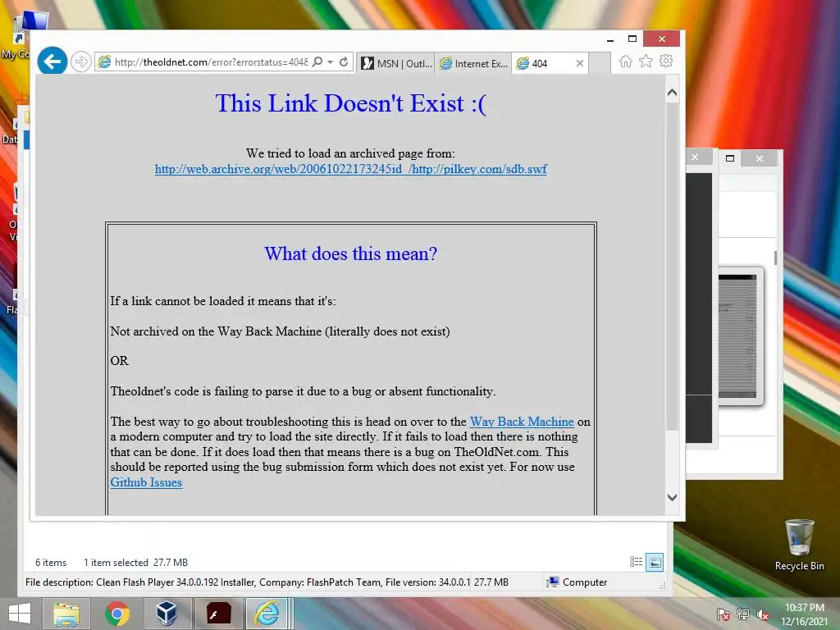Launch Google Chrome from taskbar
Viewport: 840px width, 630px height.
117,614
